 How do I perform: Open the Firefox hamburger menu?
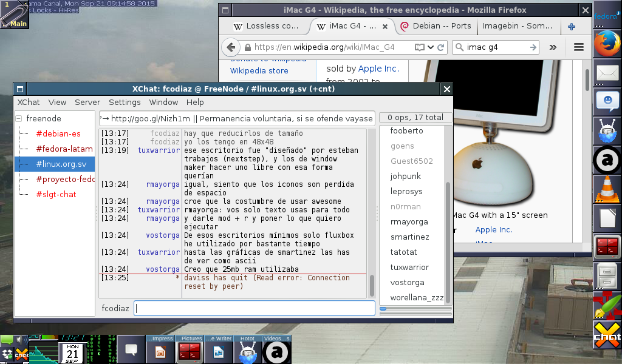pos(579,47)
